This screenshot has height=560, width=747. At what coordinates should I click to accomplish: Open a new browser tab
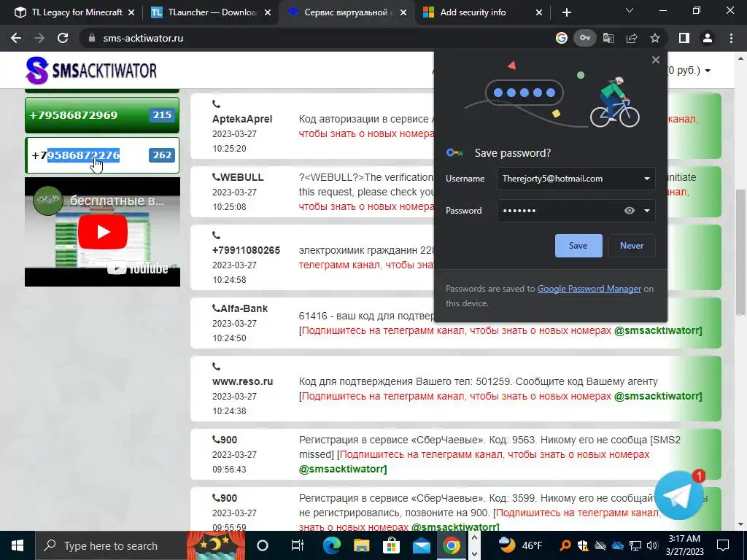point(566,12)
